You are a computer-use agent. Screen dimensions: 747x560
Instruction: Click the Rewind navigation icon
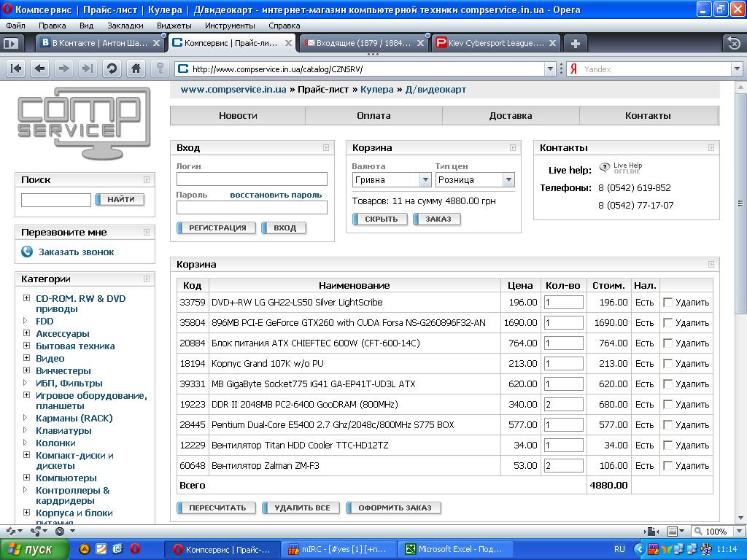pos(16,69)
